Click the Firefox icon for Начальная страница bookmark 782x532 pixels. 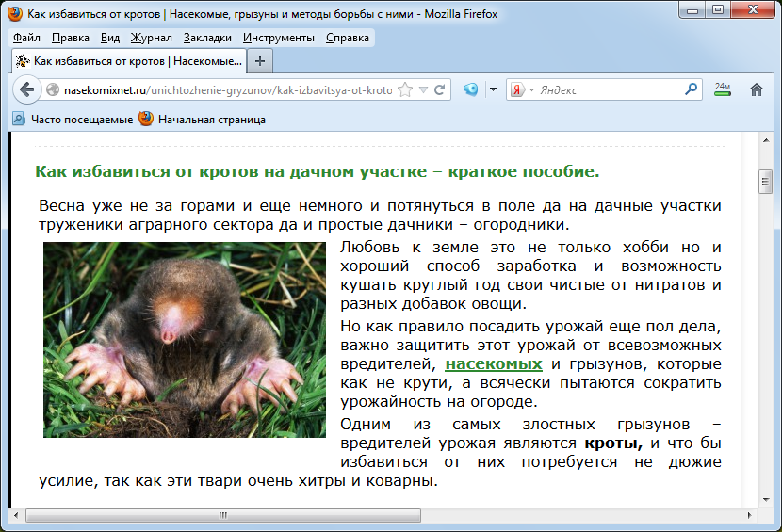click(146, 120)
